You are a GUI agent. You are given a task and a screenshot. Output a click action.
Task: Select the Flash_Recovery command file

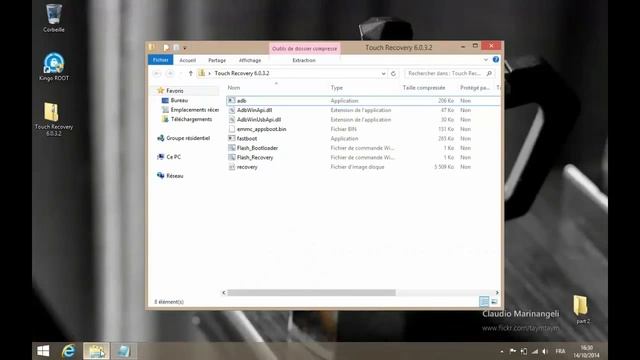(x=255, y=157)
